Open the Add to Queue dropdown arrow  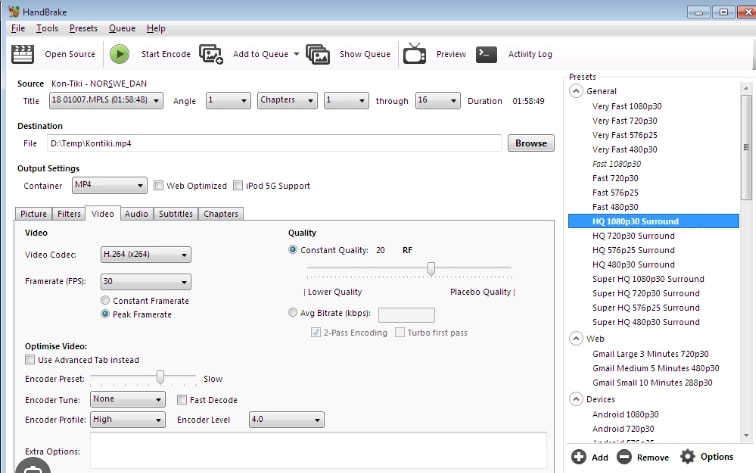click(296, 54)
